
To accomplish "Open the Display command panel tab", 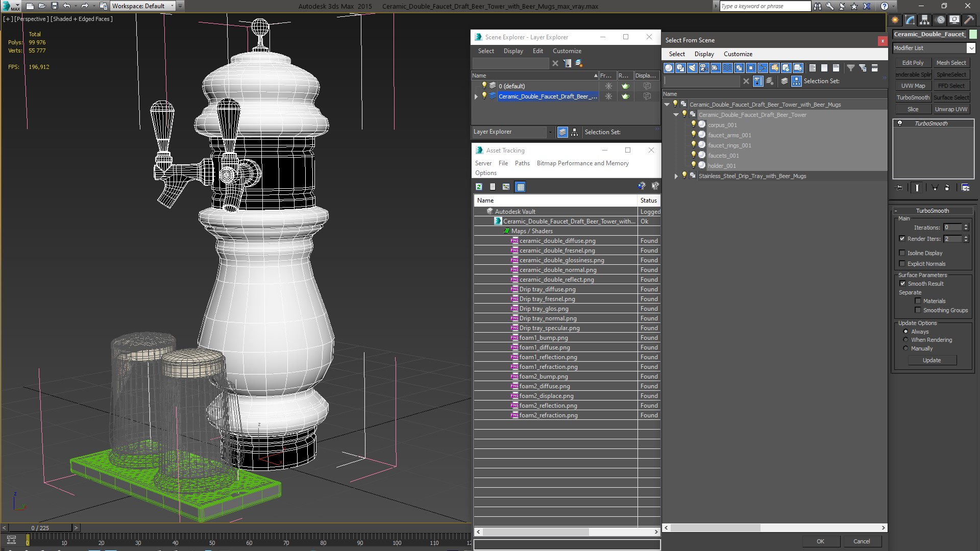I will [x=954, y=20].
